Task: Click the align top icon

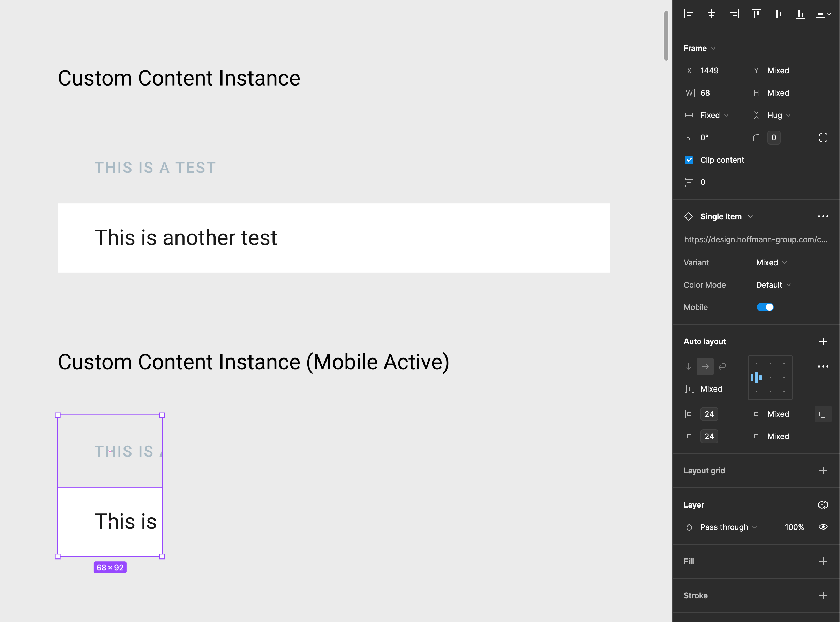Action: pos(756,14)
